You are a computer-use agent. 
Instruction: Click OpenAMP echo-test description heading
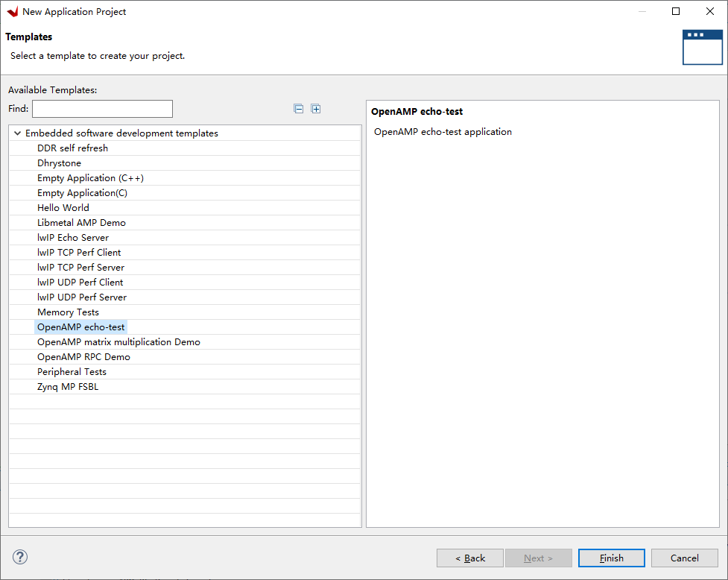[x=417, y=111]
